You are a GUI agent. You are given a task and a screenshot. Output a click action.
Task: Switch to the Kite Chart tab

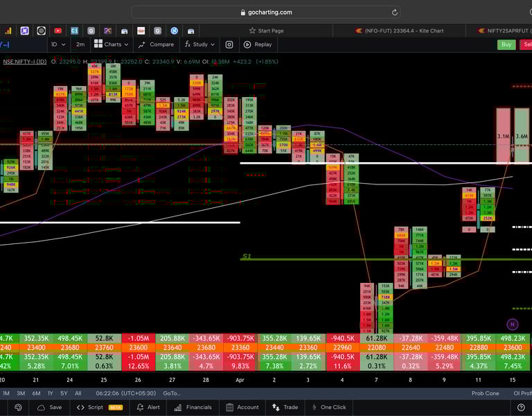[x=399, y=31]
